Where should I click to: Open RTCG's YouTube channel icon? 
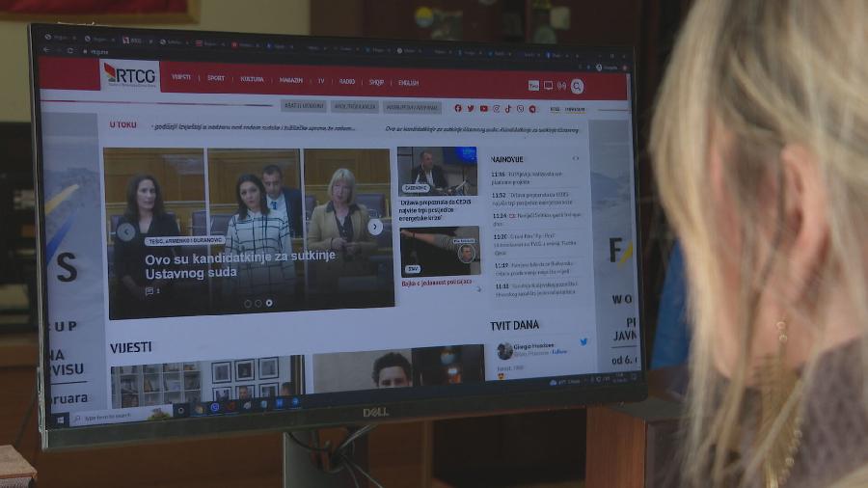pyautogui.click(x=483, y=108)
